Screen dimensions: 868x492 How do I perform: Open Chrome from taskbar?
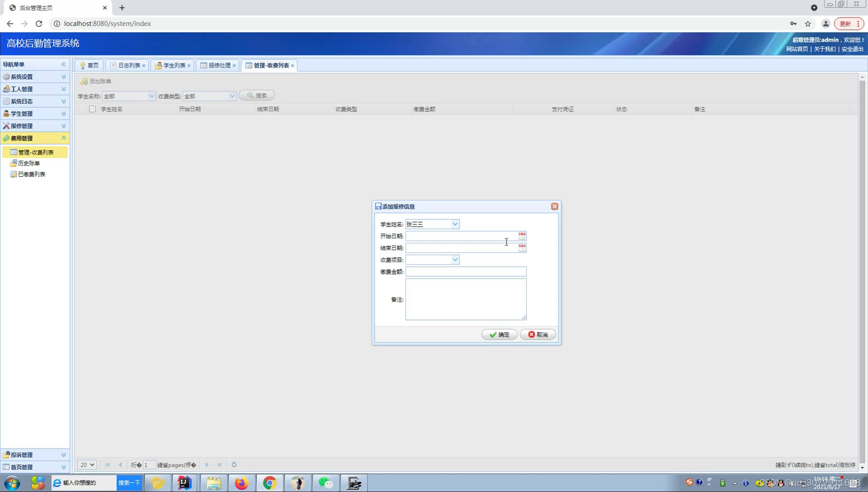pos(270,483)
